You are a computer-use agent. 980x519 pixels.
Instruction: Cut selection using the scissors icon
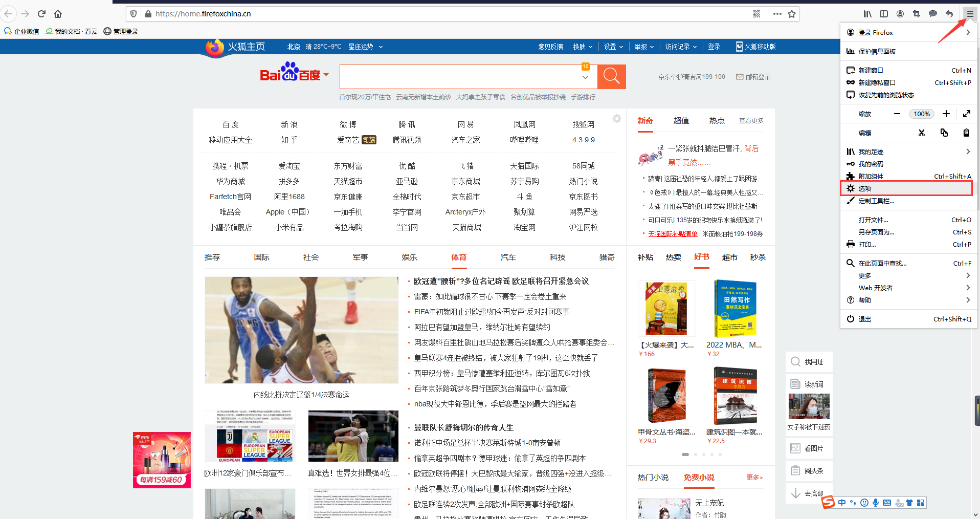922,133
